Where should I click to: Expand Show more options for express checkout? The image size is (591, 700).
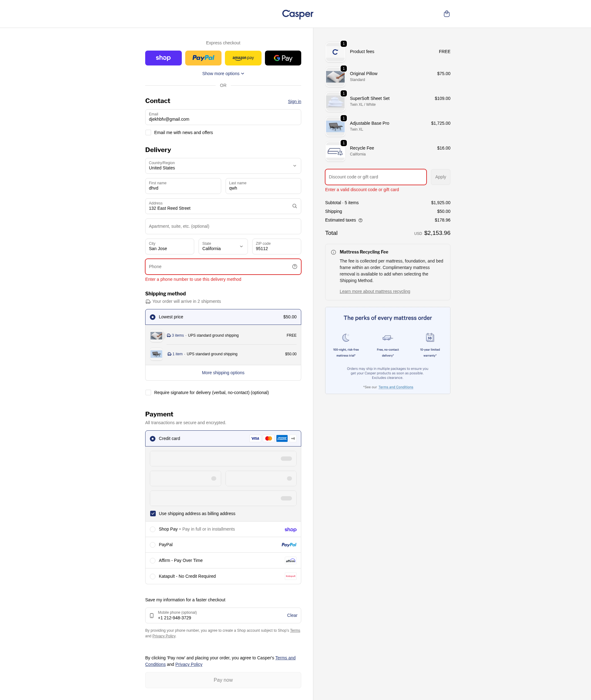(223, 74)
